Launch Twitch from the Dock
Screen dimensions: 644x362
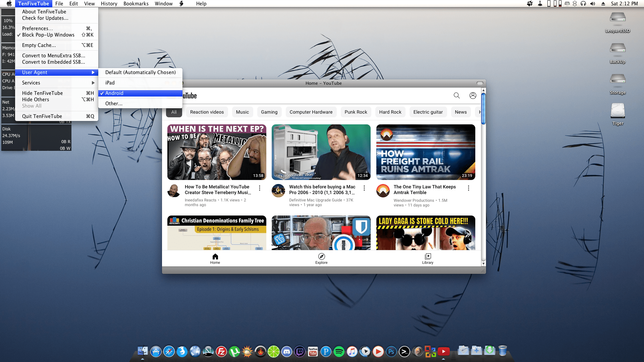(x=300, y=352)
